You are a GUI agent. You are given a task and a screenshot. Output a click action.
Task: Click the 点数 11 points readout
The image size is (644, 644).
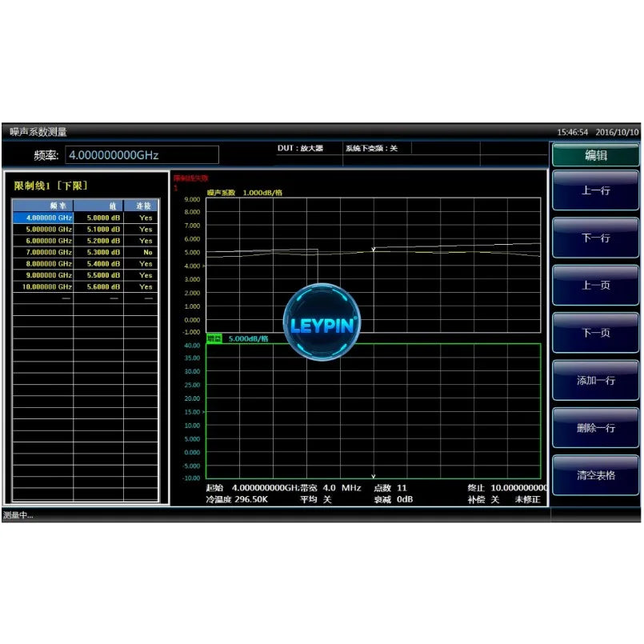click(390, 488)
